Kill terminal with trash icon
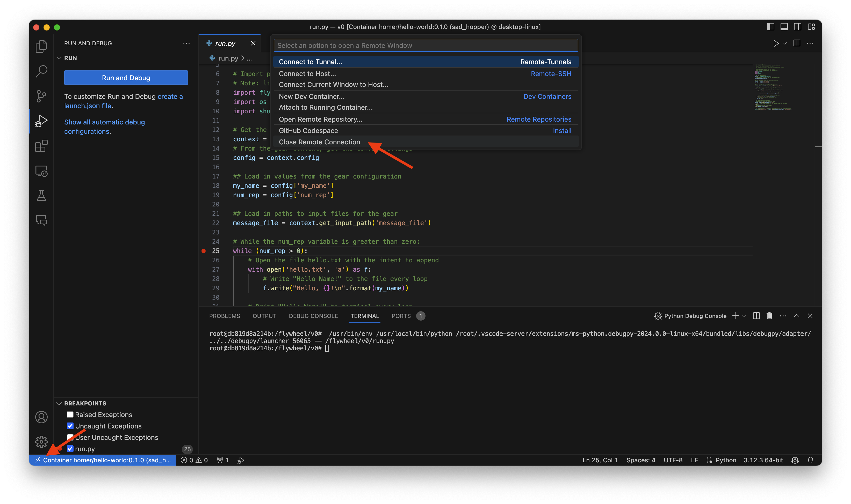This screenshot has height=504, width=851. (x=769, y=316)
